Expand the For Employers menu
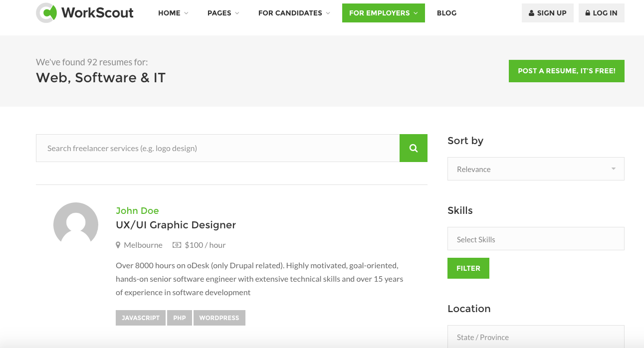Screen dimensions: 644x348 (383, 13)
